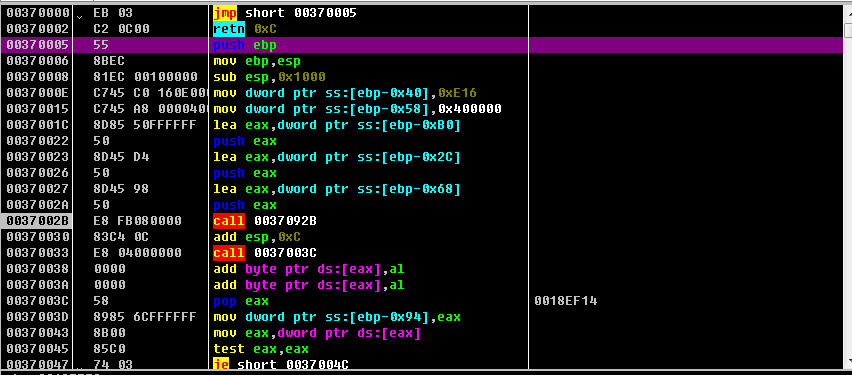Viewport: 852px width, 375px height.
Task: Click lea eax,[ebp-0x68] instruction
Action: point(337,189)
